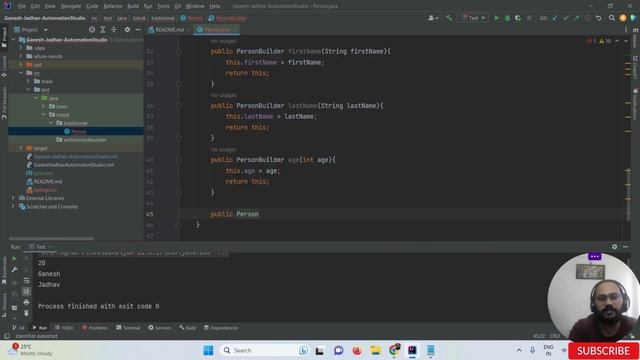Click the Windows taskbar Search box
640x360 pixels.
pos(264,350)
